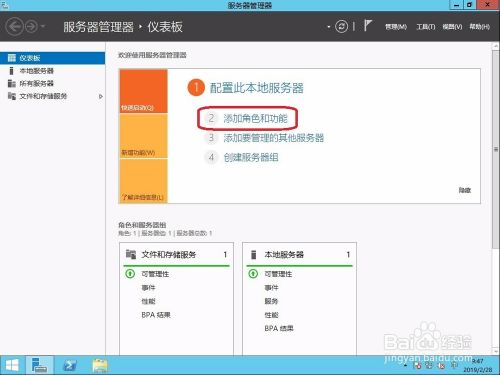This screenshot has width=500, height=375.
Task: Open 事件 in 本地服务器 tile
Action: pos(271,288)
